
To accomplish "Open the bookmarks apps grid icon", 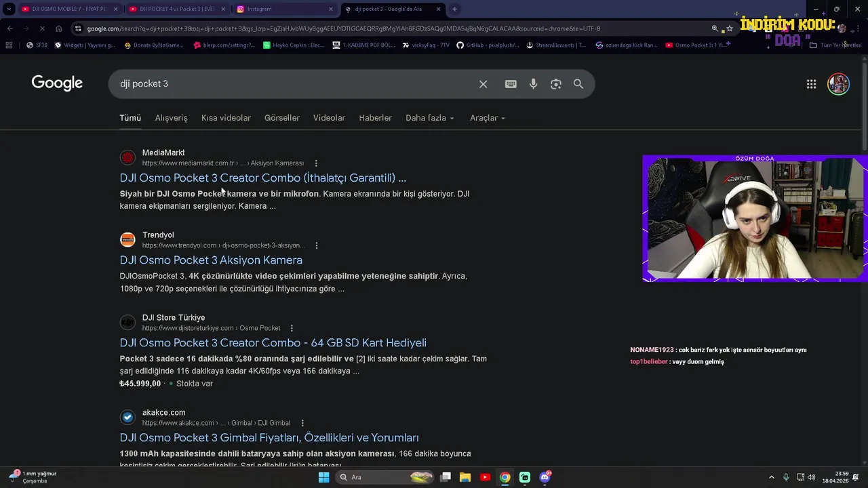I will coord(9,45).
